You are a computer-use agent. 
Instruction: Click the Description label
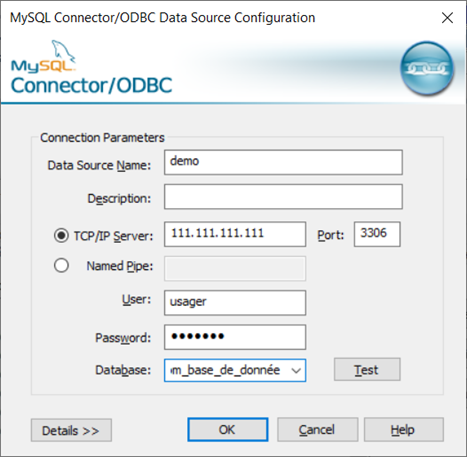119,199
